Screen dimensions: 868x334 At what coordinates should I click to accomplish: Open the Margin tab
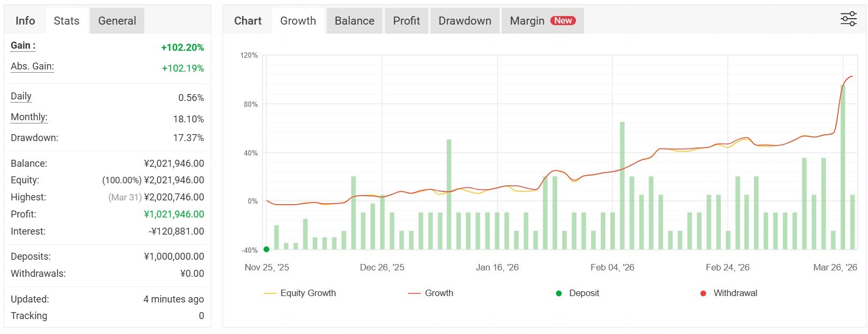click(x=527, y=21)
